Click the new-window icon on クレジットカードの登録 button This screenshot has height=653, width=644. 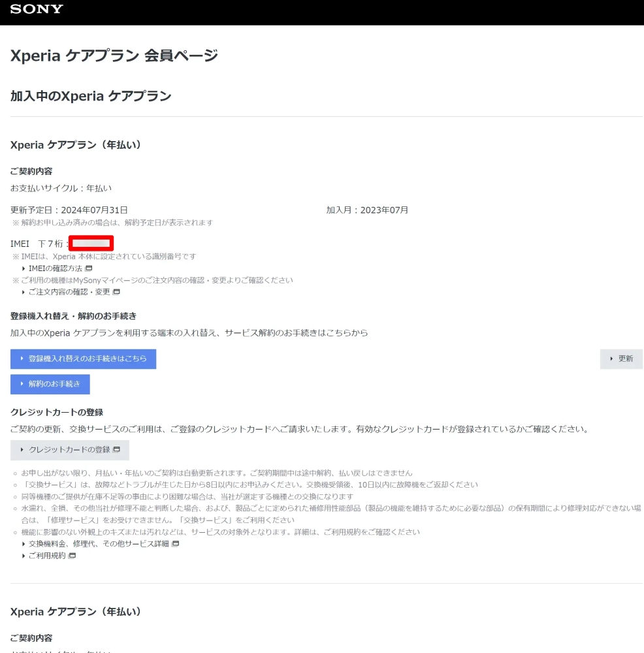tap(117, 450)
